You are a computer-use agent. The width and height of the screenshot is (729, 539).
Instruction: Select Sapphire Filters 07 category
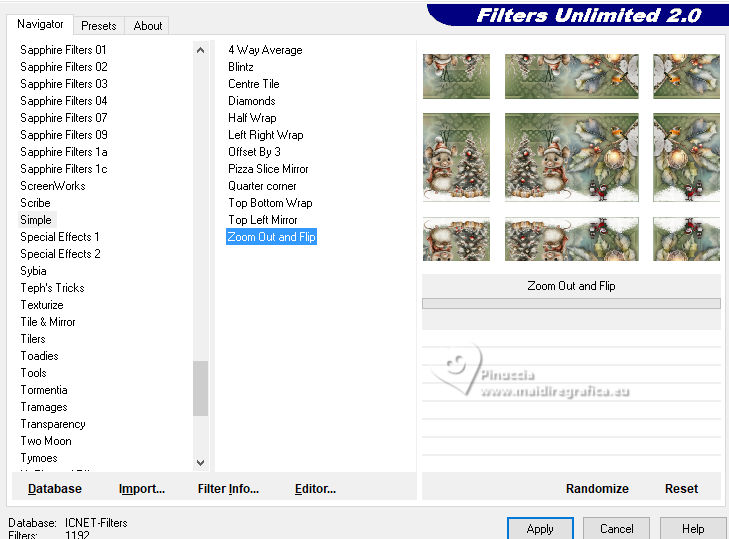click(x=64, y=118)
